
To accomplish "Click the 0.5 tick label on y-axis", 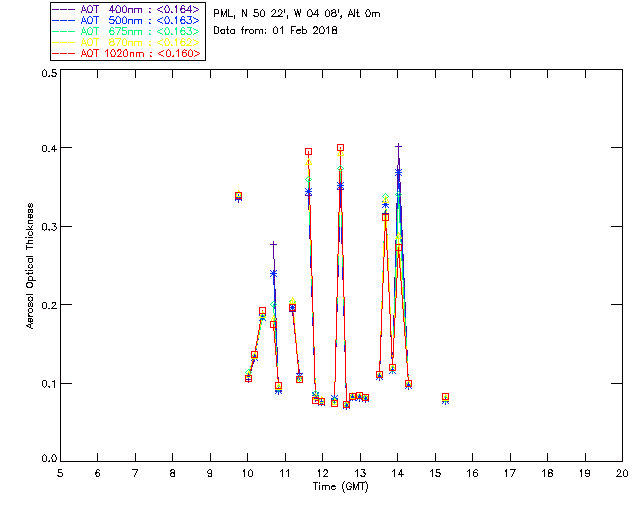I will point(49,74).
